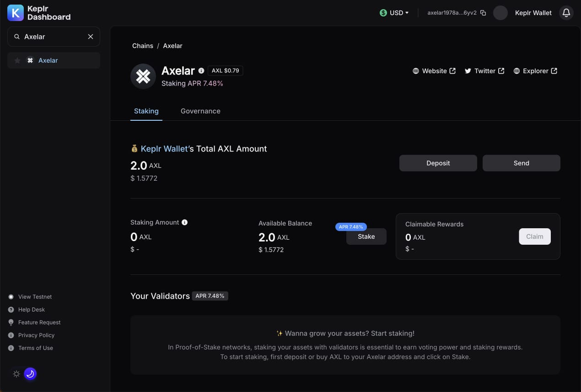Open the Axelar Website link
Image resolution: width=581 pixels, height=392 pixels.
(x=434, y=71)
